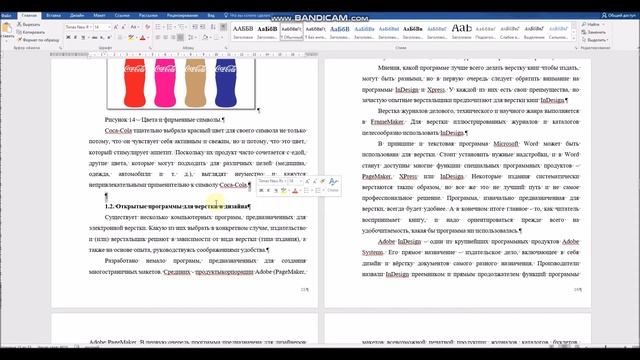This screenshot has width=640, height=360.
Task: Switch to the Макет (Layout) tab
Action: (100, 16)
